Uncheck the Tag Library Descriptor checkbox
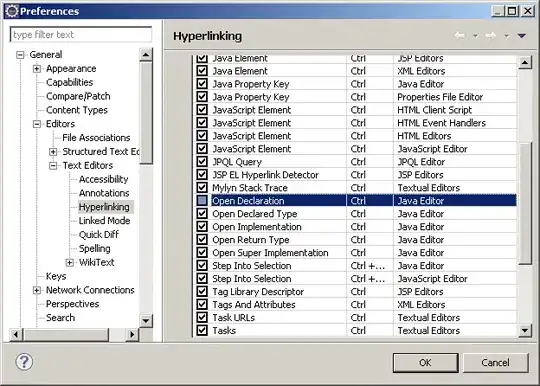 tap(202, 291)
